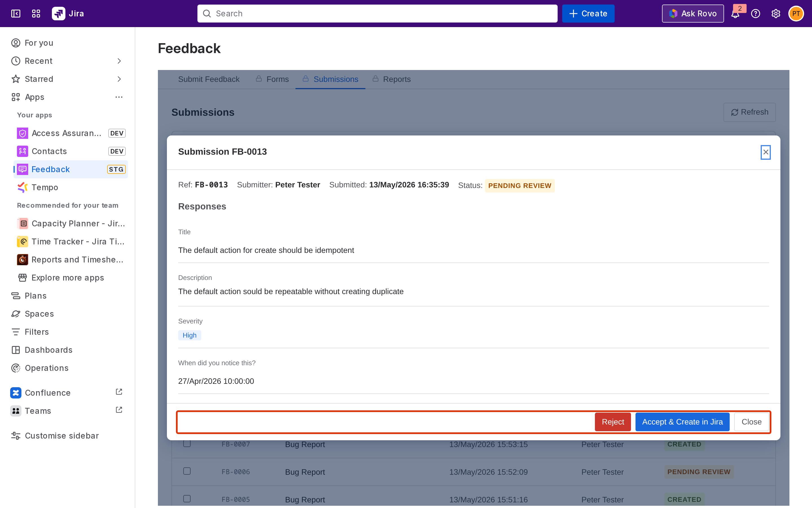The width and height of the screenshot is (812, 508).
Task: Refresh the Submissions list
Action: [x=750, y=112]
